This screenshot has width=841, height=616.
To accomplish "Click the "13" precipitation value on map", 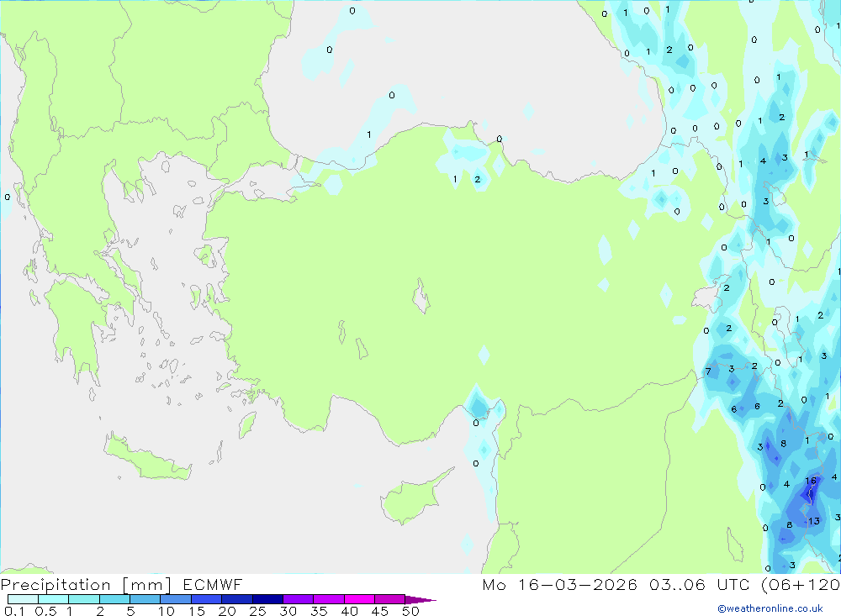I will click(814, 521).
